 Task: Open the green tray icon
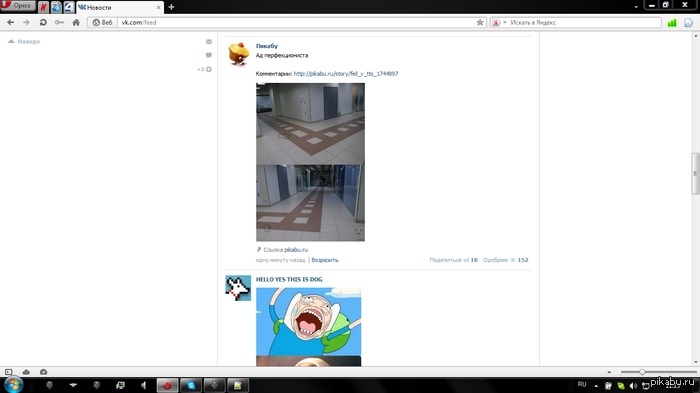[x=621, y=386]
